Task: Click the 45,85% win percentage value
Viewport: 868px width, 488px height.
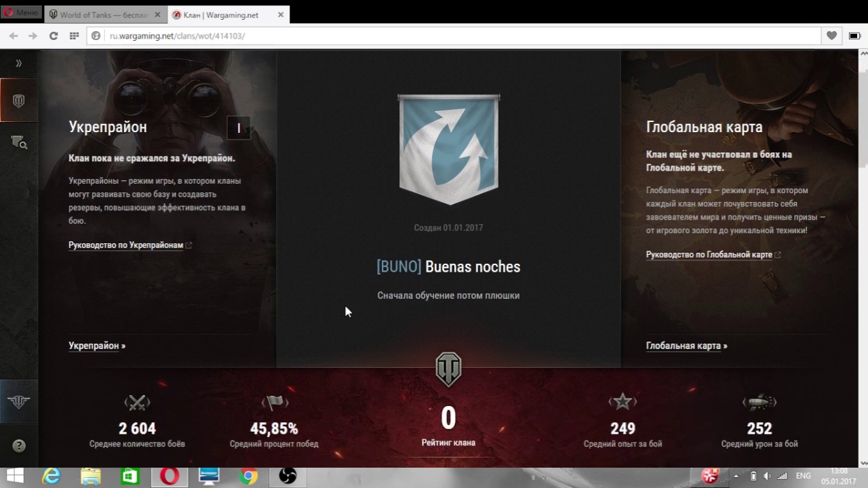Action: pyautogui.click(x=274, y=428)
